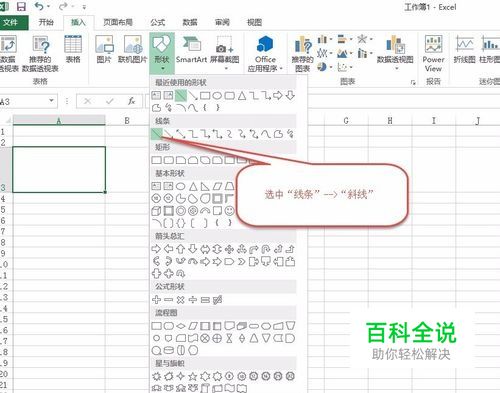Select the straight line shape under 线条
The height and width of the screenshot is (393, 500).
pyautogui.click(x=156, y=134)
